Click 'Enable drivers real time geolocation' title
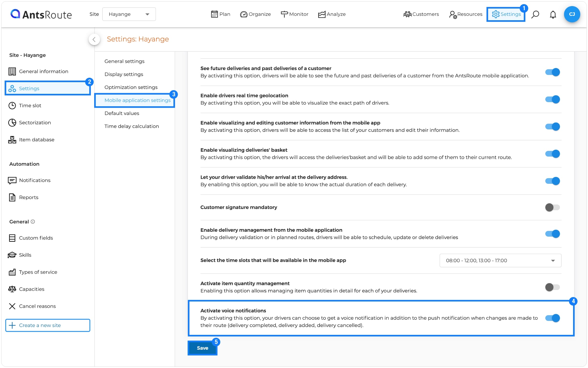 click(x=244, y=96)
